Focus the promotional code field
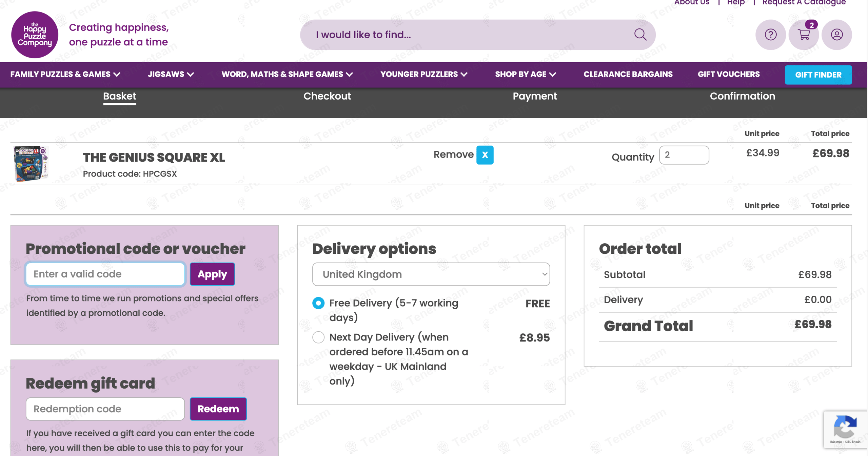The image size is (868, 456). coord(105,274)
